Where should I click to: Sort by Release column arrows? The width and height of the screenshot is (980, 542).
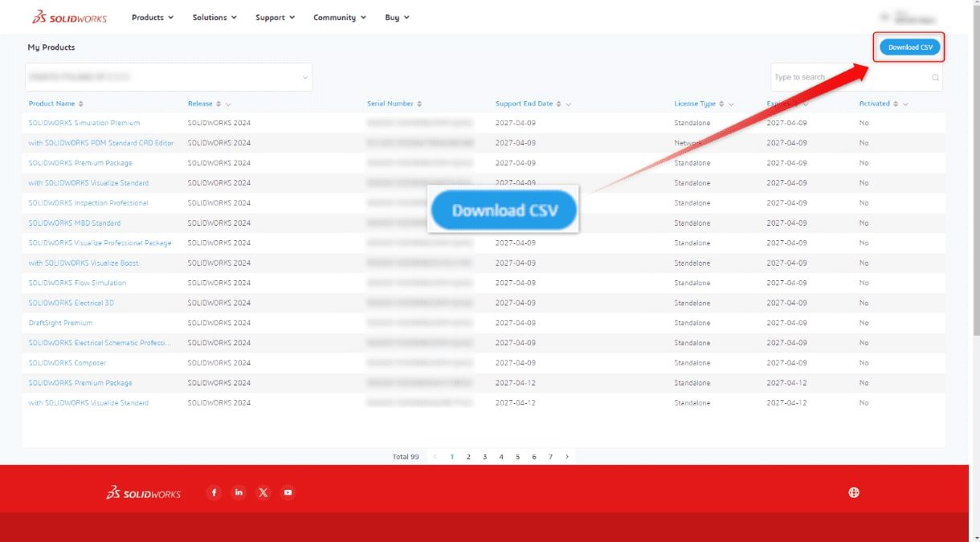point(218,104)
